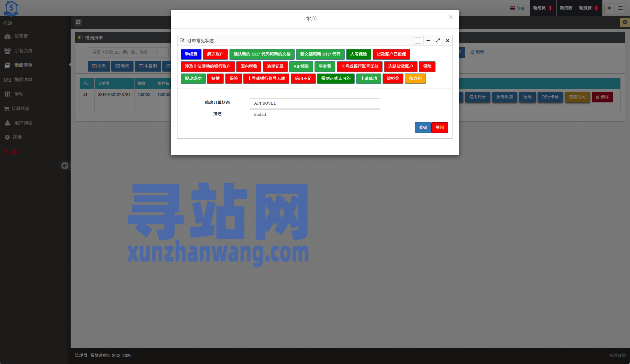This screenshot has width=630, height=364.
Task: Open 仪表板 in the sidebar
Action: (x=21, y=36)
